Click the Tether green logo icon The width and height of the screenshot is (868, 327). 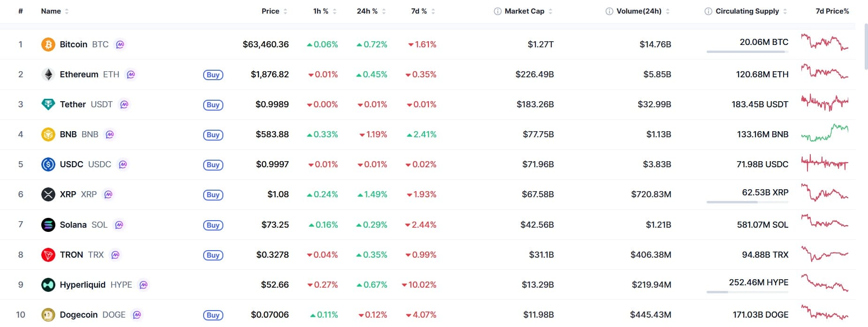pos(48,104)
